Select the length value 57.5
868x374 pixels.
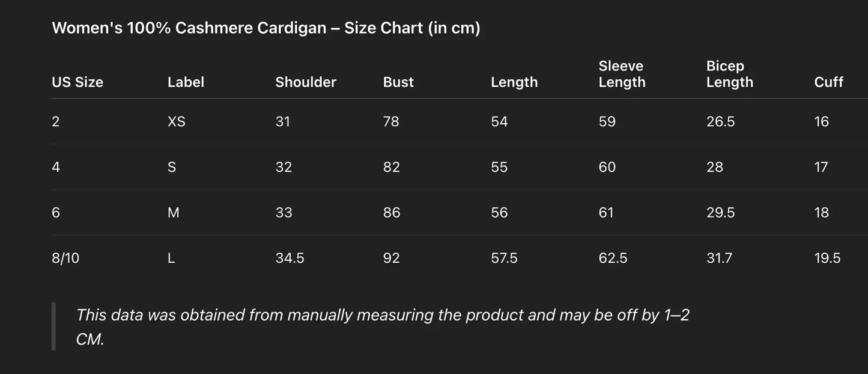(x=504, y=258)
